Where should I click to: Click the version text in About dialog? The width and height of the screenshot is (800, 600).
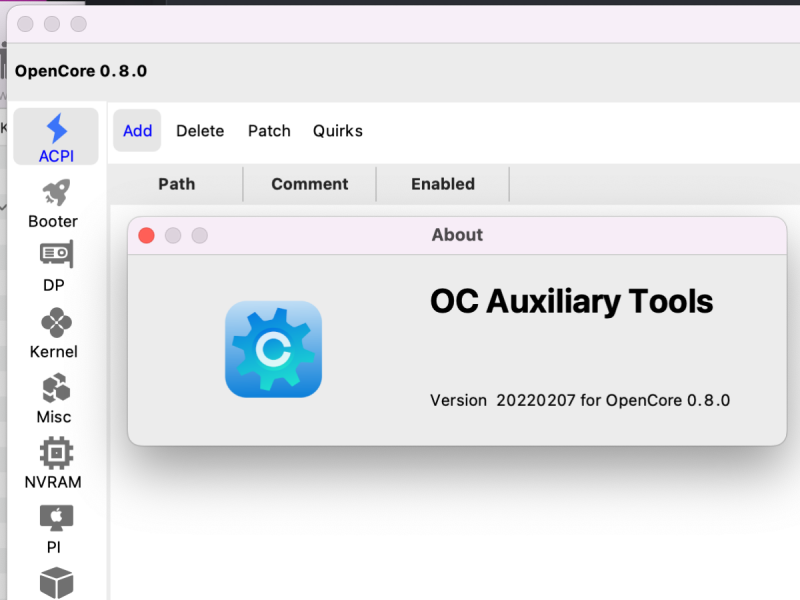[x=580, y=401]
